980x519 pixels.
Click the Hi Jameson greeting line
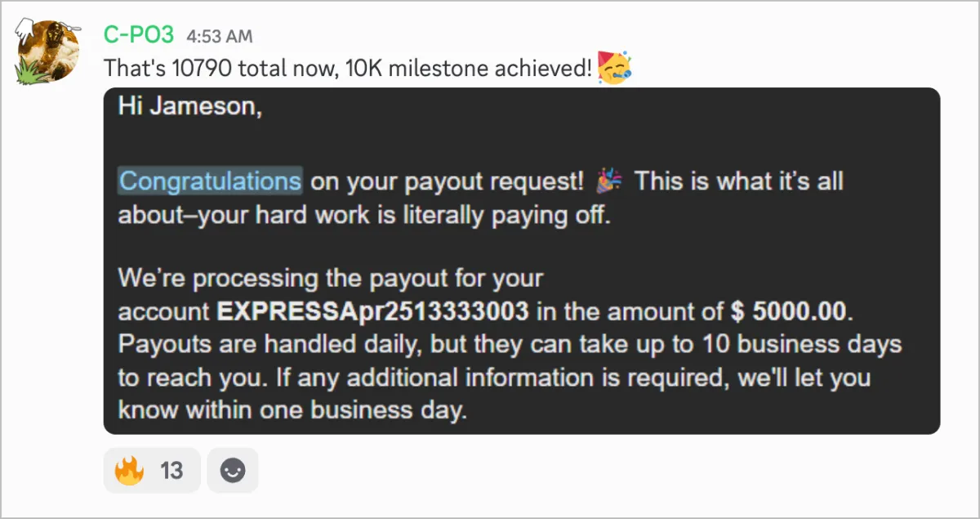189,107
